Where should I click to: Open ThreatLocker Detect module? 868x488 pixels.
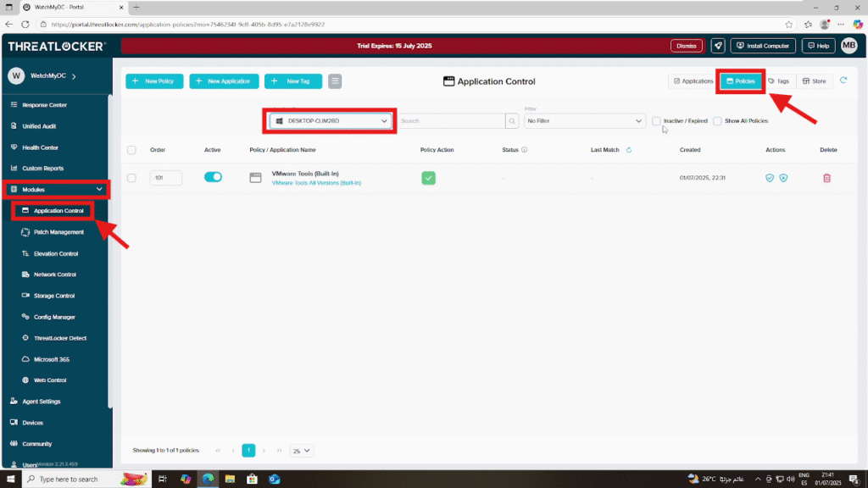tap(60, 338)
